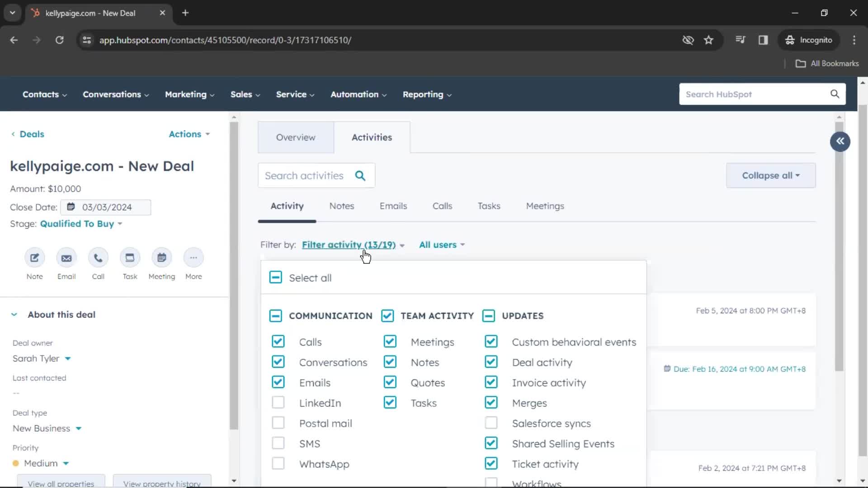Uncheck the Conversations checkbox
Screen dimensions: 868x488
(x=278, y=362)
